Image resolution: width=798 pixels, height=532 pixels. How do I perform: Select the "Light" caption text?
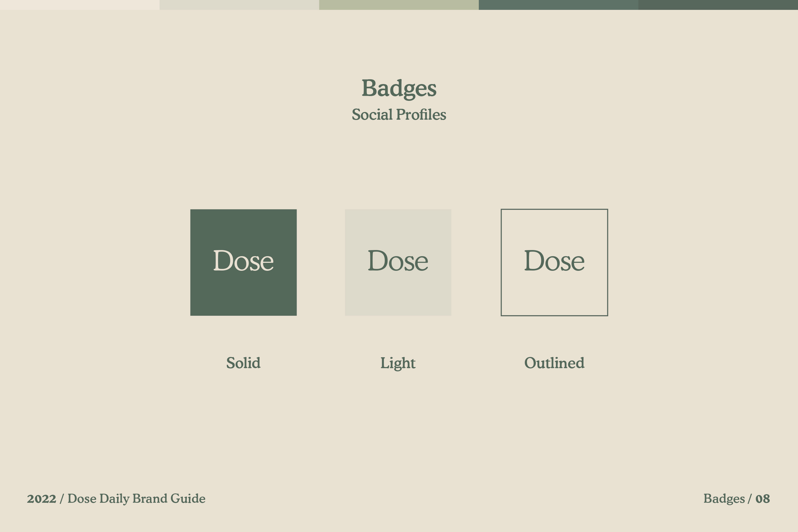(398, 363)
